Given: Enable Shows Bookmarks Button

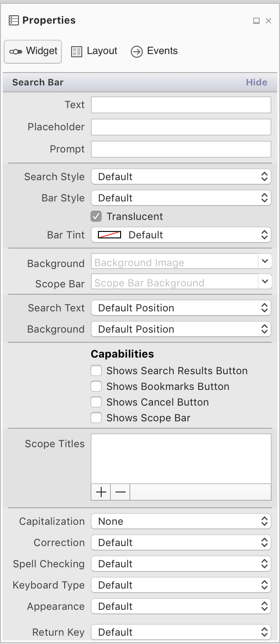Looking at the screenshot, I should 96,386.
